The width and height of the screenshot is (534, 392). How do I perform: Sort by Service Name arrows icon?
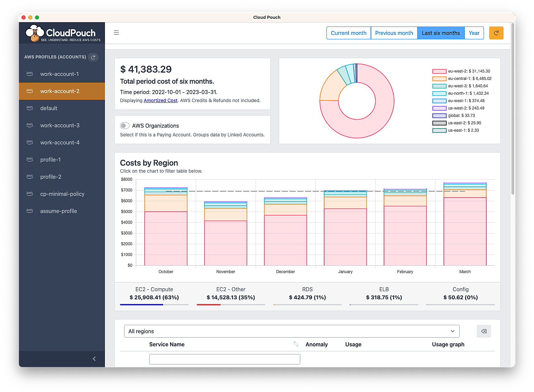click(296, 344)
